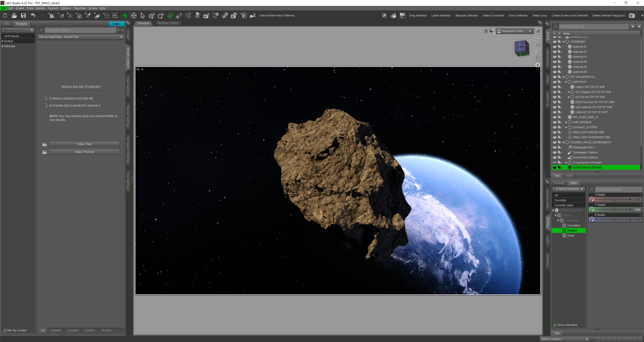
Task: Click the Z Rotate slider handle
Action: pyautogui.click(x=613, y=219)
